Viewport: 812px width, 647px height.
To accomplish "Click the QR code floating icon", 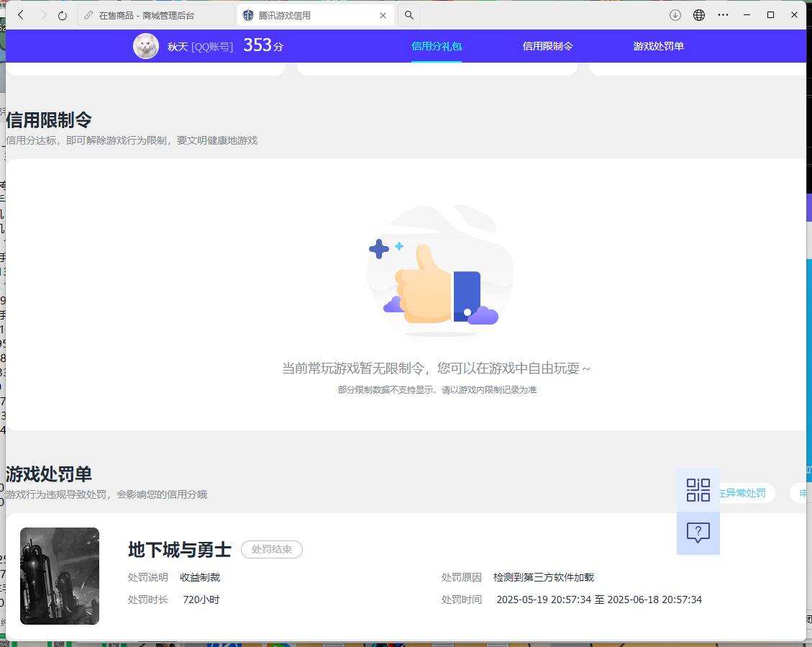I will pos(698,490).
